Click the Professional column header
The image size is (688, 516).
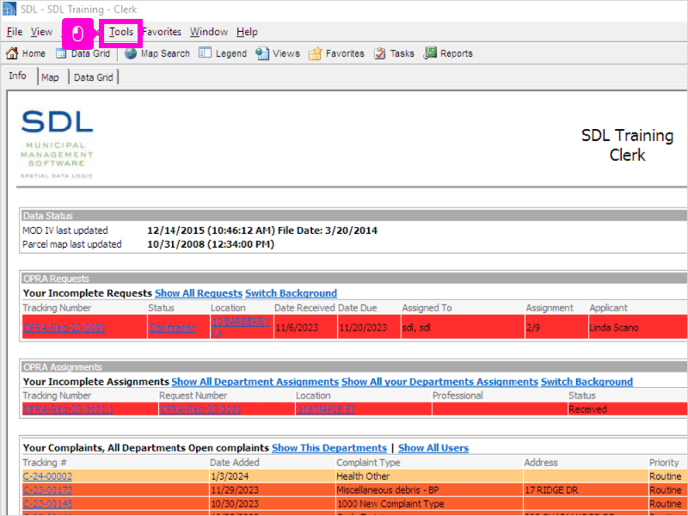458,395
